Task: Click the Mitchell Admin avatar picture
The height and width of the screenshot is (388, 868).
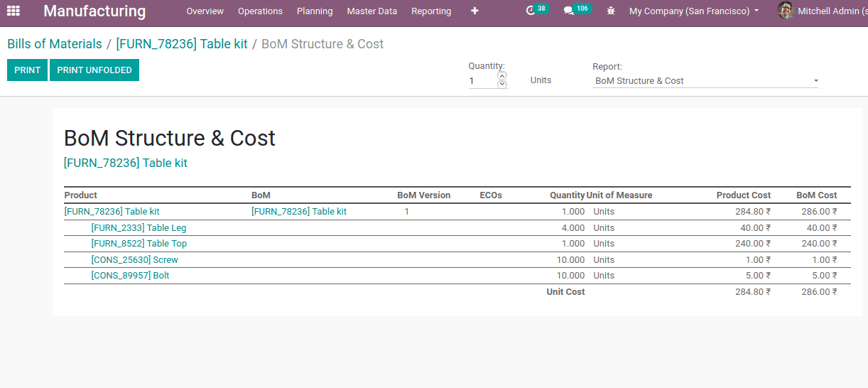Action: 786,11
